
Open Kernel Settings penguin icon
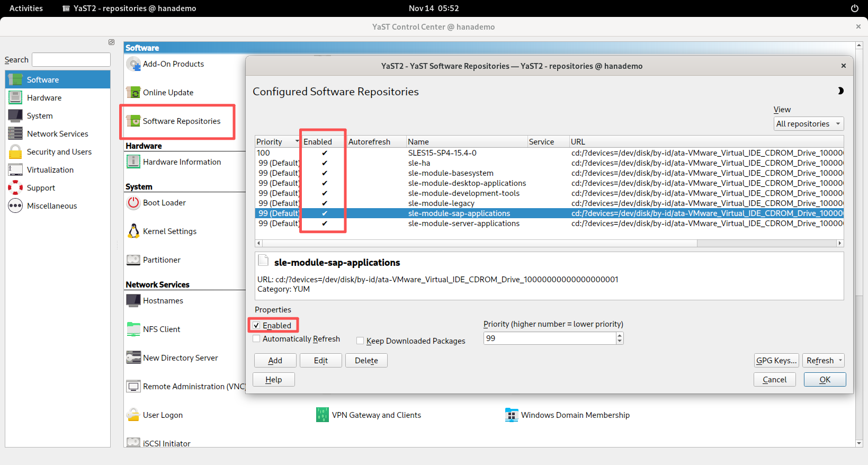133,231
